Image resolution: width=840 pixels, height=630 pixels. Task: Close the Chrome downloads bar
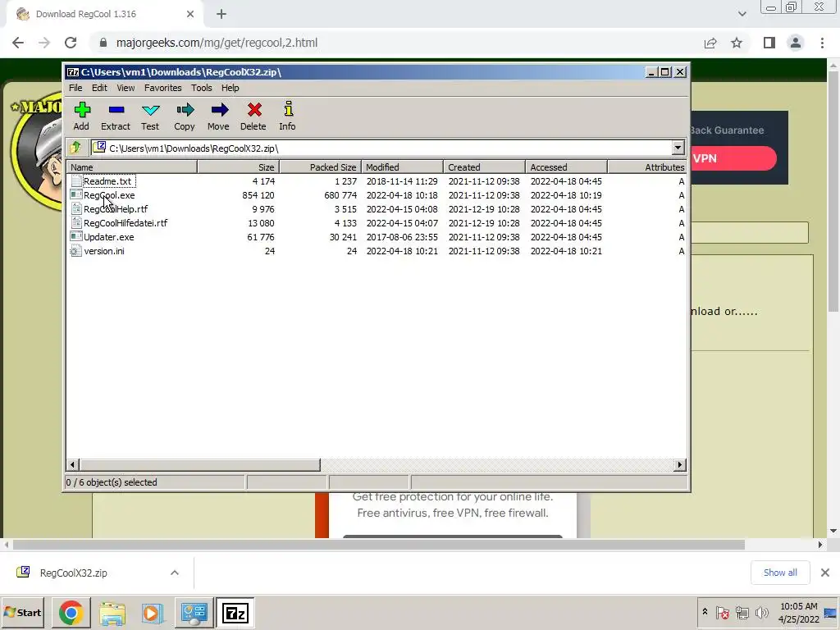825,573
